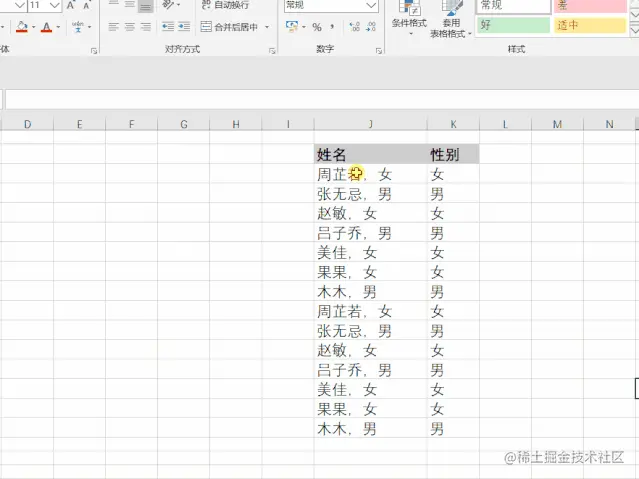Expand the 合并后居中 dropdown arrow
This screenshot has width=639, height=479.
pyautogui.click(x=267, y=27)
